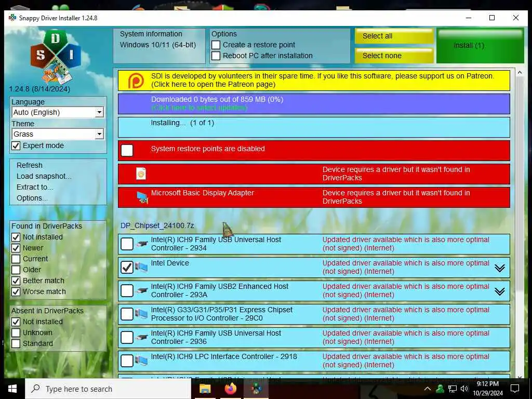Check the ICH9 LPC Interface Controller box
Screen dimensions: 532x399
pos(127,361)
